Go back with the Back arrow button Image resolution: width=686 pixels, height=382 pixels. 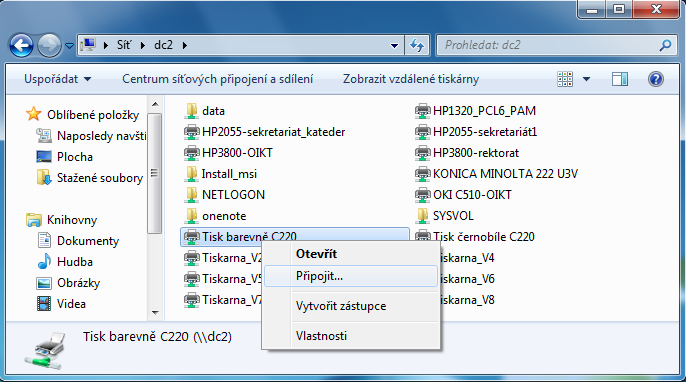[21, 45]
